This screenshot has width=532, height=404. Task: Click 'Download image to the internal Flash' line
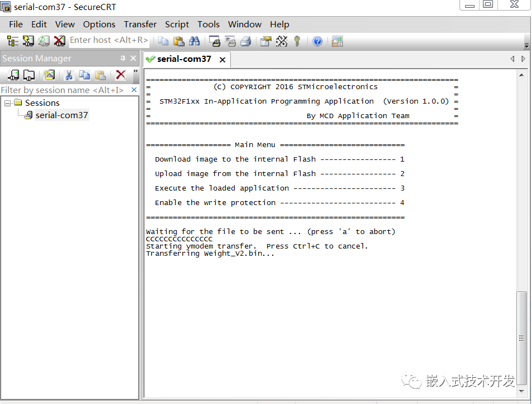[x=279, y=159]
